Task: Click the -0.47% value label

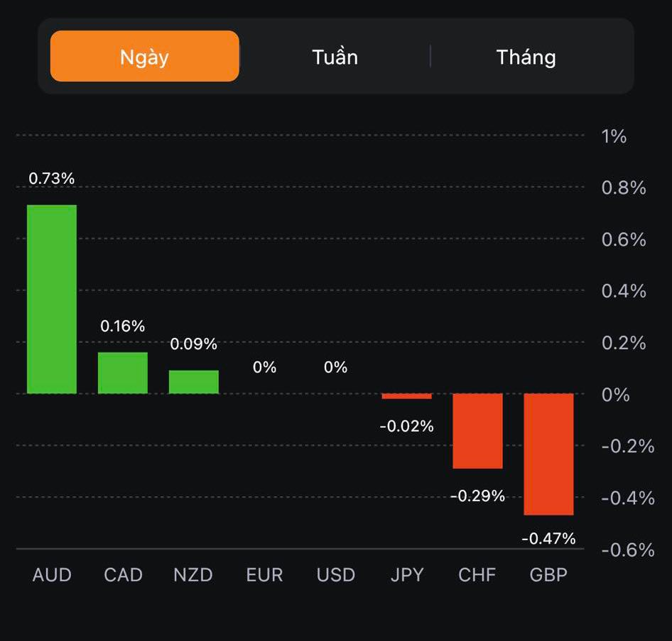Action: 548,539
